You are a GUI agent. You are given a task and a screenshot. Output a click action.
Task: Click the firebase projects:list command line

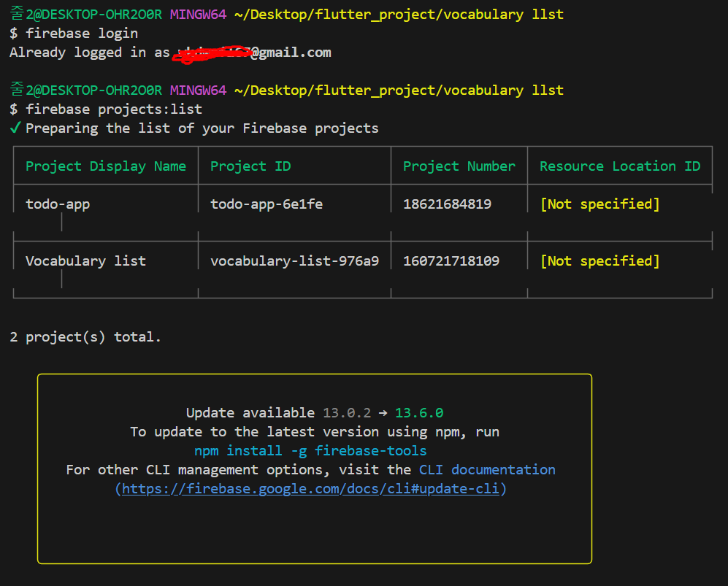[x=106, y=109]
